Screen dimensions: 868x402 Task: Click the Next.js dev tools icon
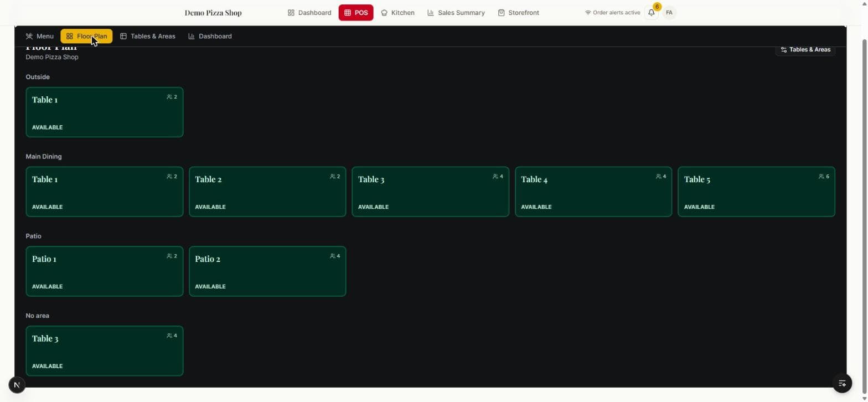(17, 385)
